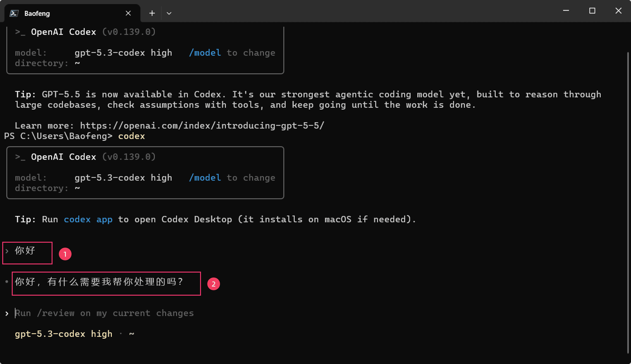Open the new-tab profile dropdown arrow
Image resolution: width=631 pixels, height=364 pixels.
(x=169, y=13)
